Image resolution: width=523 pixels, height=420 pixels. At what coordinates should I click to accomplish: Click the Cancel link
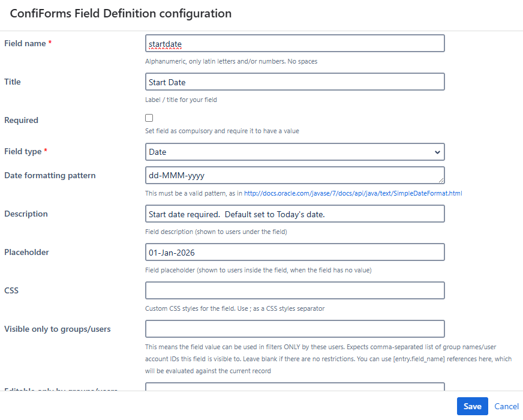(506, 406)
